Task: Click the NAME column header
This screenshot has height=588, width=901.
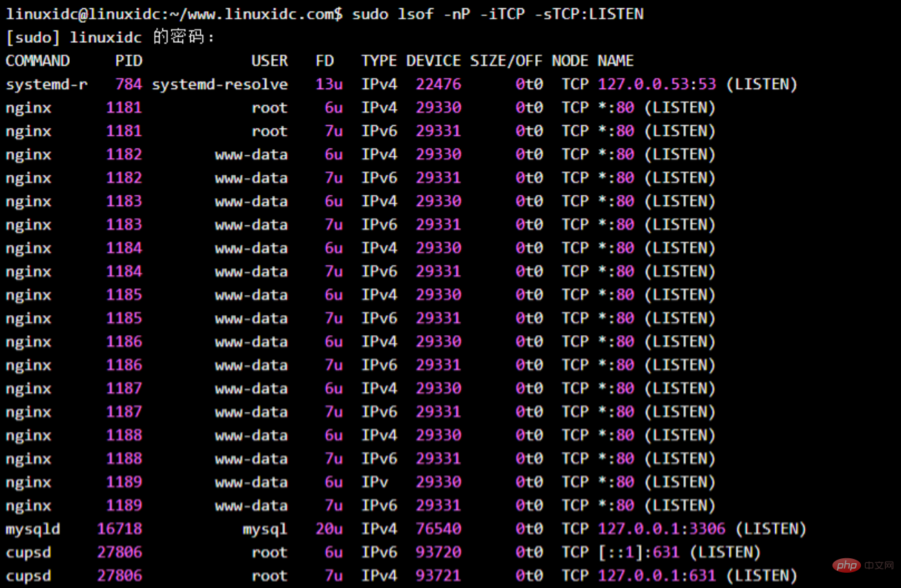Action: [615, 61]
